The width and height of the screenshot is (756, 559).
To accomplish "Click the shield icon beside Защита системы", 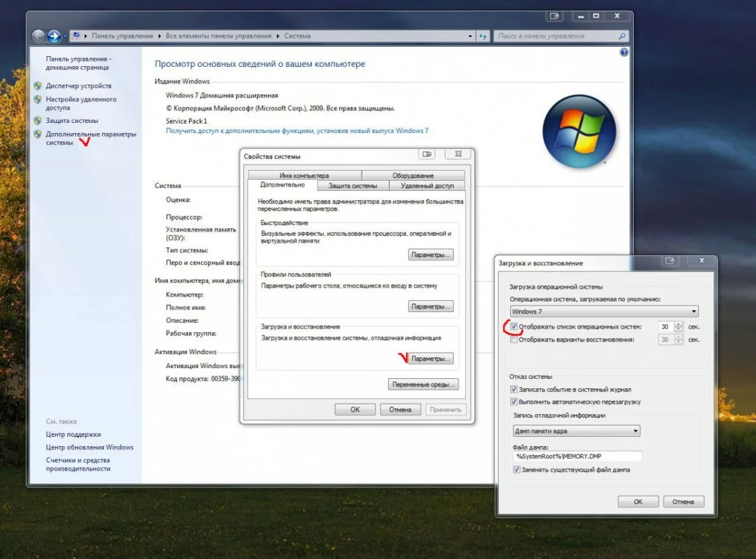I will point(38,120).
